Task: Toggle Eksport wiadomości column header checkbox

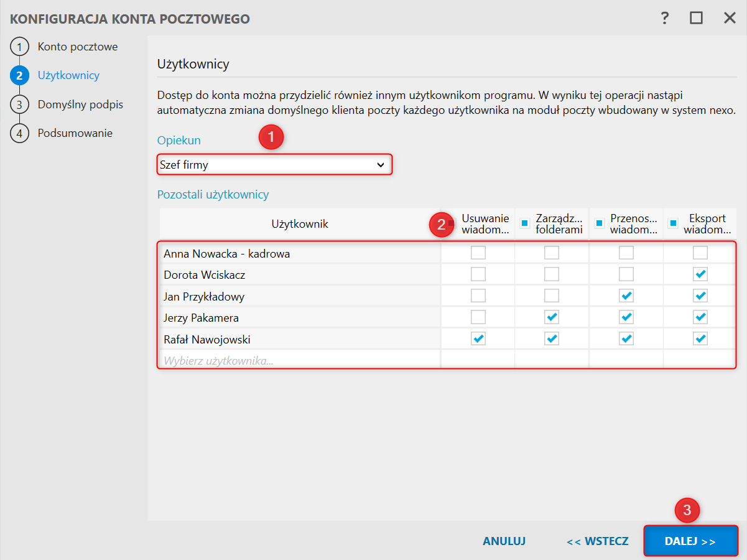Action: click(673, 223)
